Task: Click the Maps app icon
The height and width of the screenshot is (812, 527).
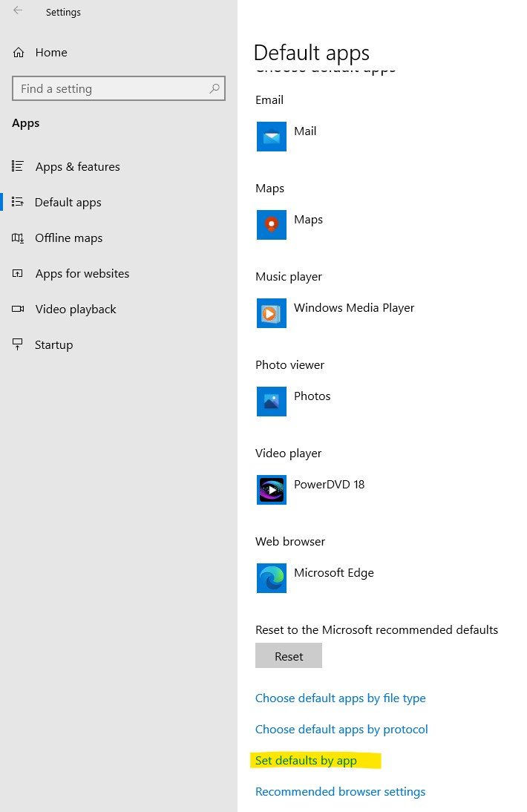Action: pos(271,225)
